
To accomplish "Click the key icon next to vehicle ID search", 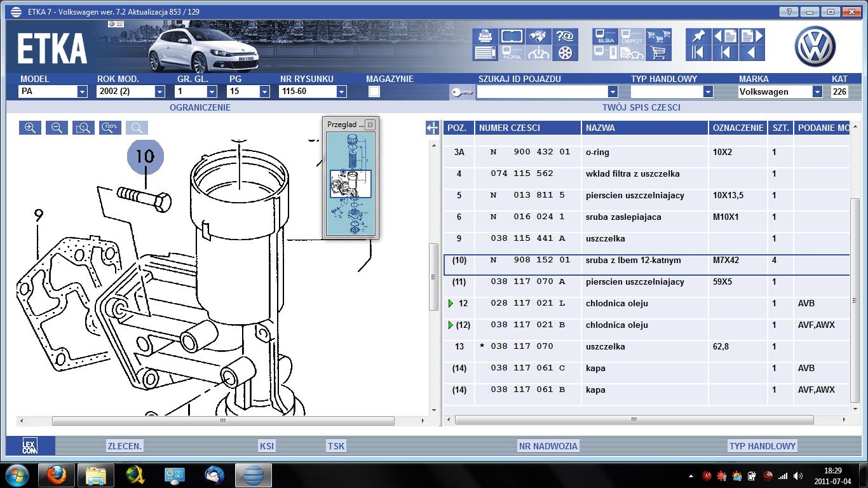I will [x=462, y=92].
